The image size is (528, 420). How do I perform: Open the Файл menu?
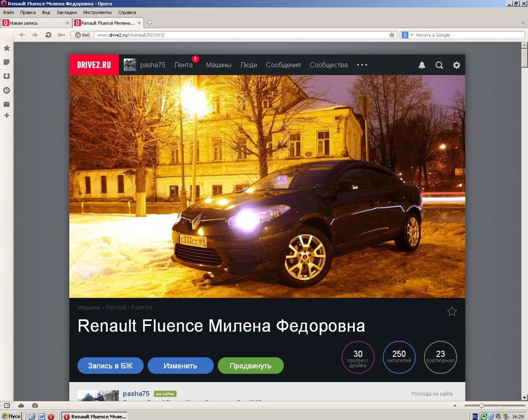(8, 13)
